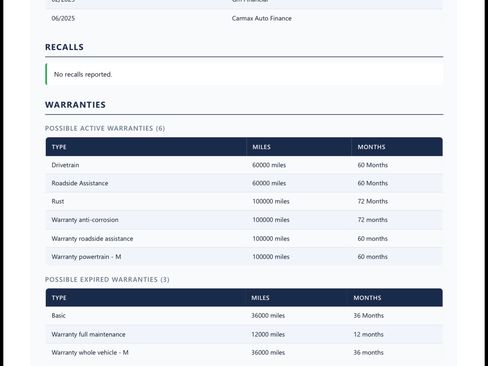Click Warranty whole vehicle - M row's 36000 miles
This screenshot has width=488, height=366.
point(268,352)
